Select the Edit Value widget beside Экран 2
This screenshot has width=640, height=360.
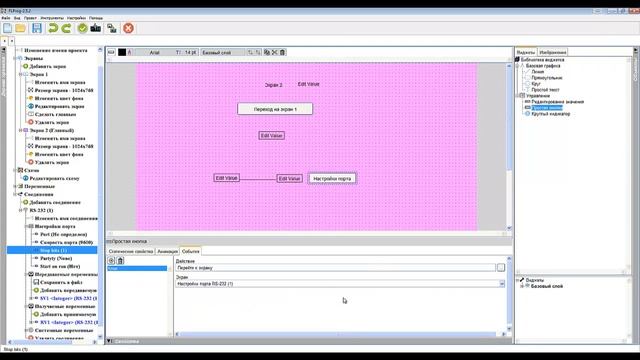[308, 84]
